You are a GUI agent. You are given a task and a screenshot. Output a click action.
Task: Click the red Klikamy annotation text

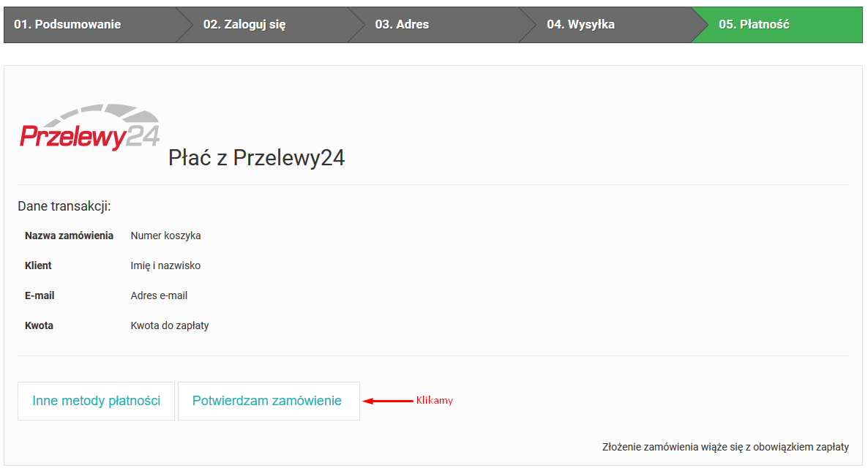point(435,400)
